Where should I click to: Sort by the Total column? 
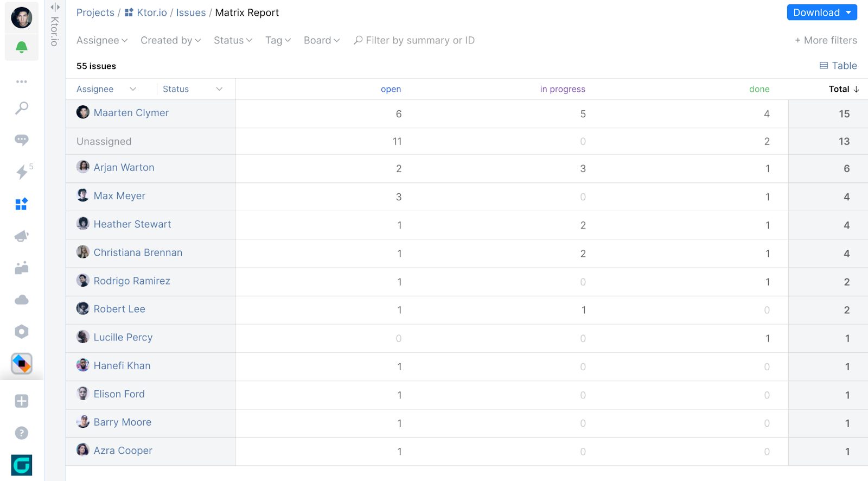click(x=844, y=89)
